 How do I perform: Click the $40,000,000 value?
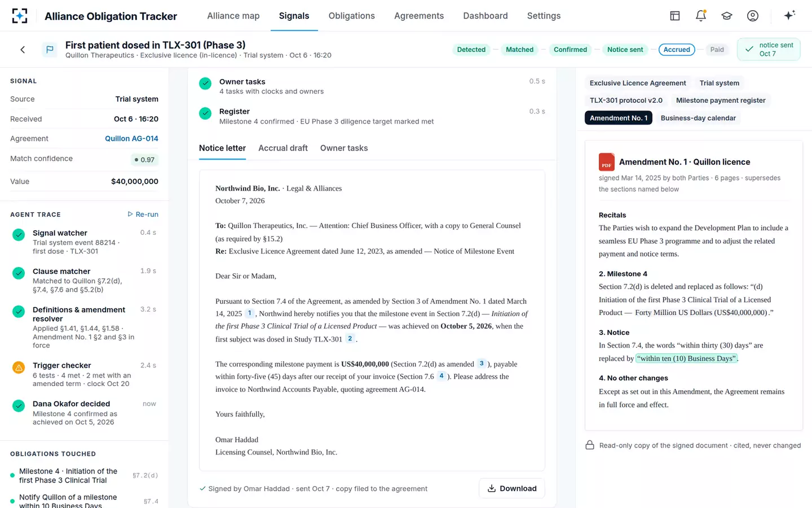[x=135, y=181]
